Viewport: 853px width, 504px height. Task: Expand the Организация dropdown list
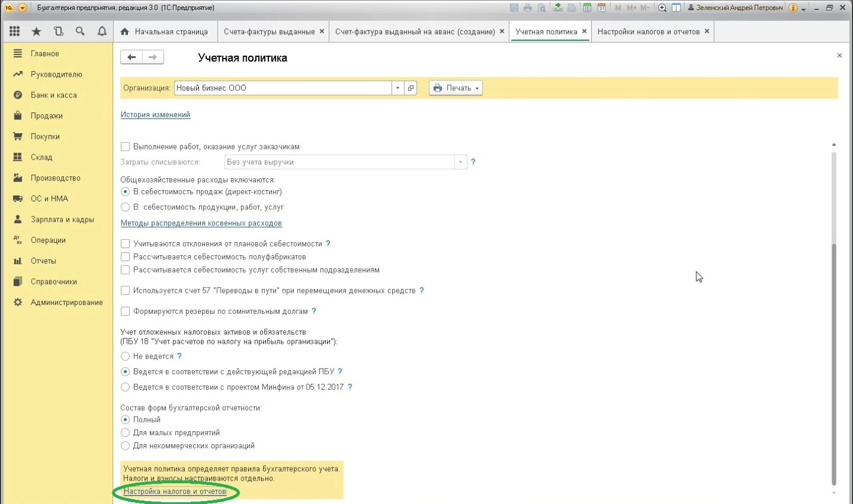click(398, 88)
